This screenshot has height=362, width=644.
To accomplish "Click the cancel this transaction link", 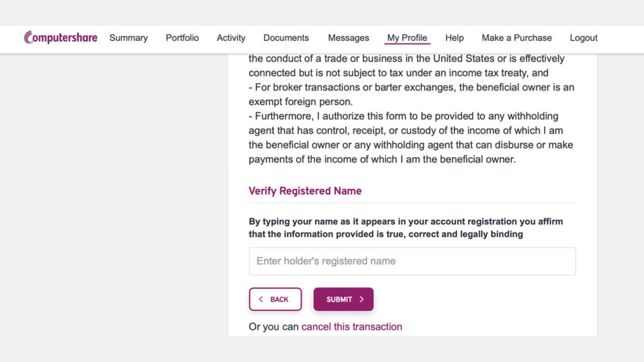I will pyautogui.click(x=352, y=327).
